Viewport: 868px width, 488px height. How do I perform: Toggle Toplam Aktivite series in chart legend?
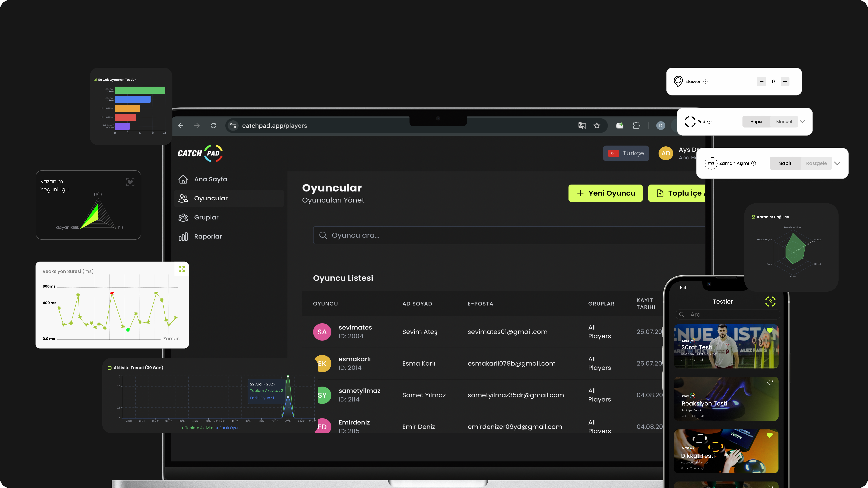pyautogui.click(x=197, y=428)
